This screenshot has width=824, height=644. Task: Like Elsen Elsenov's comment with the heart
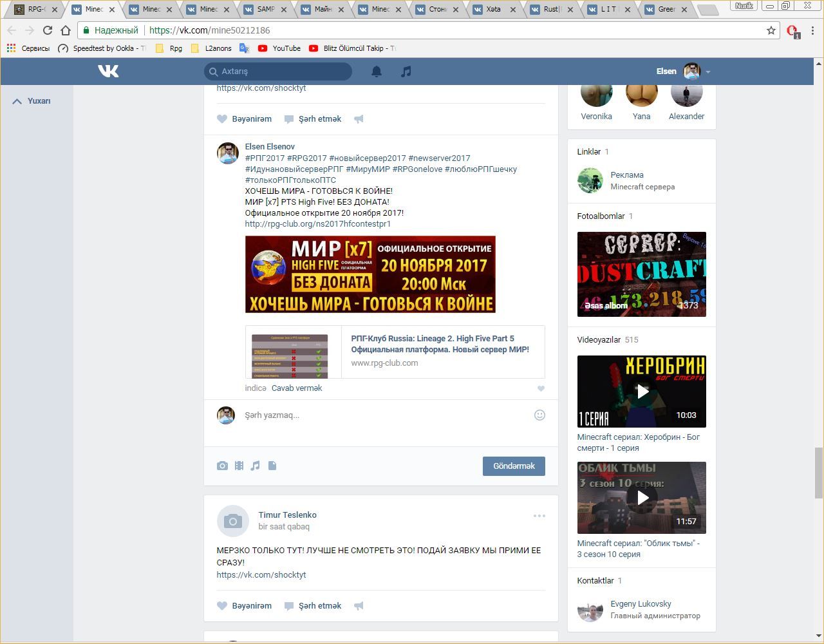tap(541, 388)
